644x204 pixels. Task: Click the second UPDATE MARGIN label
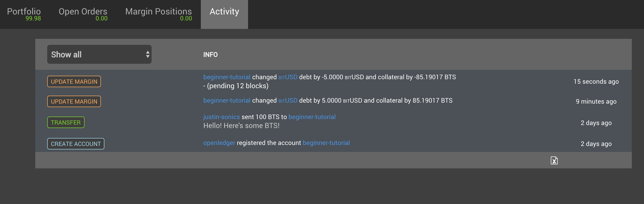point(74,101)
